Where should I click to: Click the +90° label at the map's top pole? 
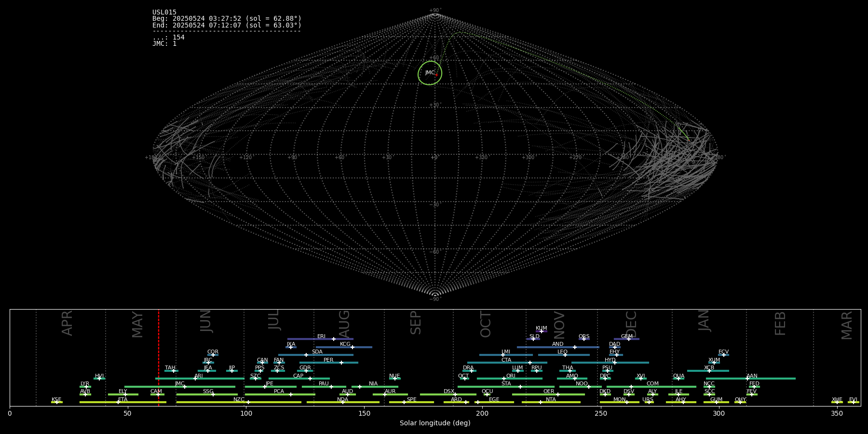435,11
